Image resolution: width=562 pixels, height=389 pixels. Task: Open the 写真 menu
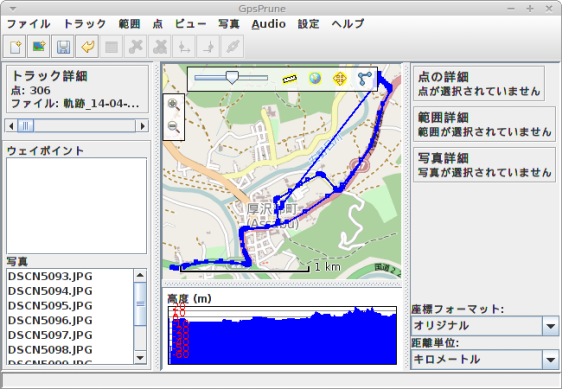coord(229,24)
